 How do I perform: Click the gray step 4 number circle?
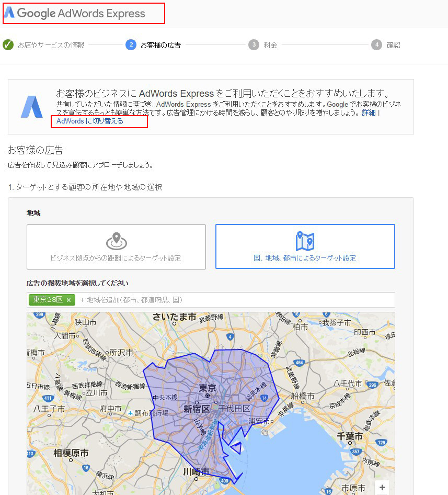tap(376, 45)
